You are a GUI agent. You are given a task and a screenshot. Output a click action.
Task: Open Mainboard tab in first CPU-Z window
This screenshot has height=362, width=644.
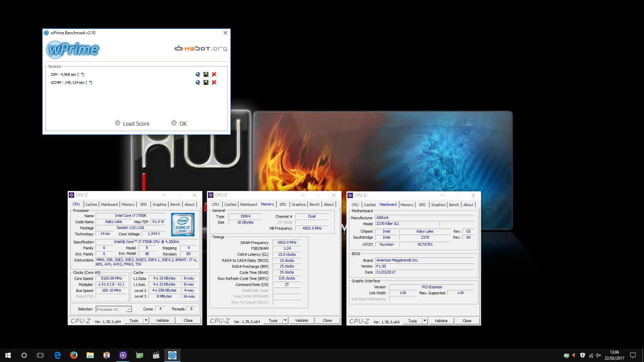(109, 204)
